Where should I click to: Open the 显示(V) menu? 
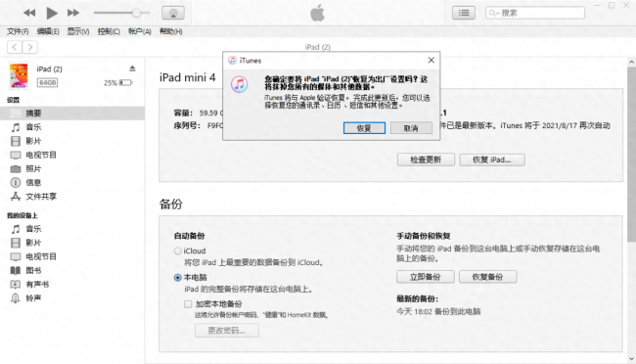pyautogui.click(x=78, y=31)
